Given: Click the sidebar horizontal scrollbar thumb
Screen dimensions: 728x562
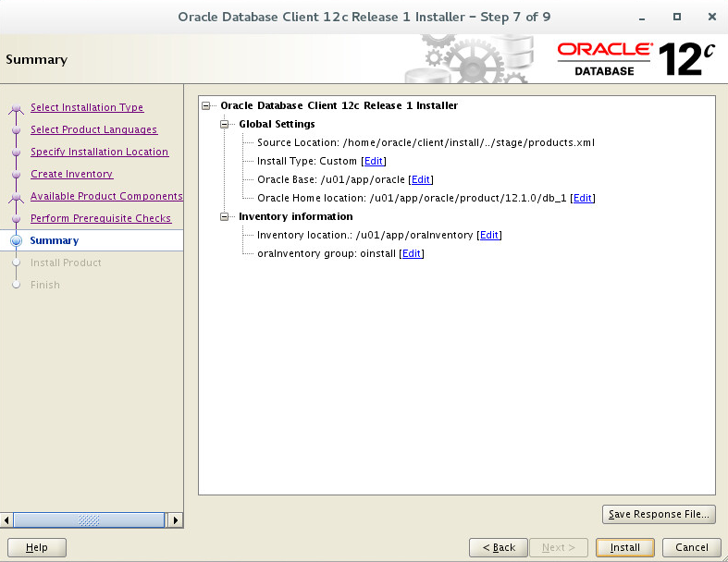Looking at the screenshot, I should click(x=89, y=520).
